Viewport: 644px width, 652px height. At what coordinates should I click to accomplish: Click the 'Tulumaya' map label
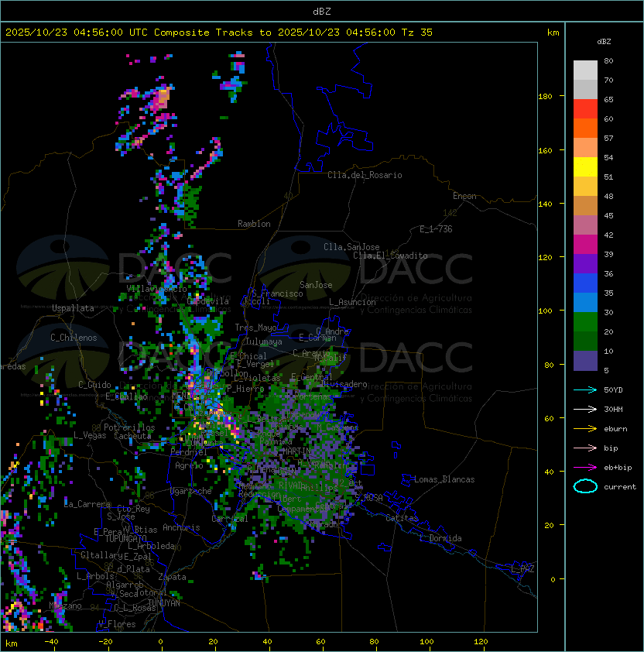pyautogui.click(x=264, y=341)
